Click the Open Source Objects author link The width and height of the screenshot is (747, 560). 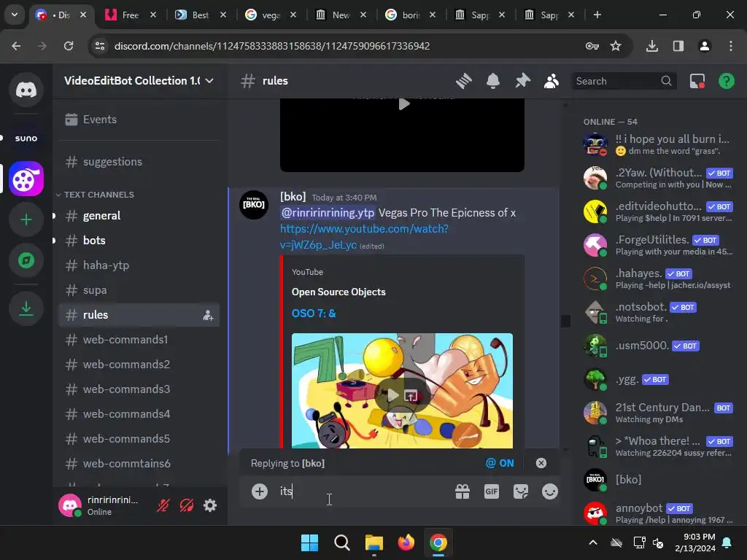point(338,292)
